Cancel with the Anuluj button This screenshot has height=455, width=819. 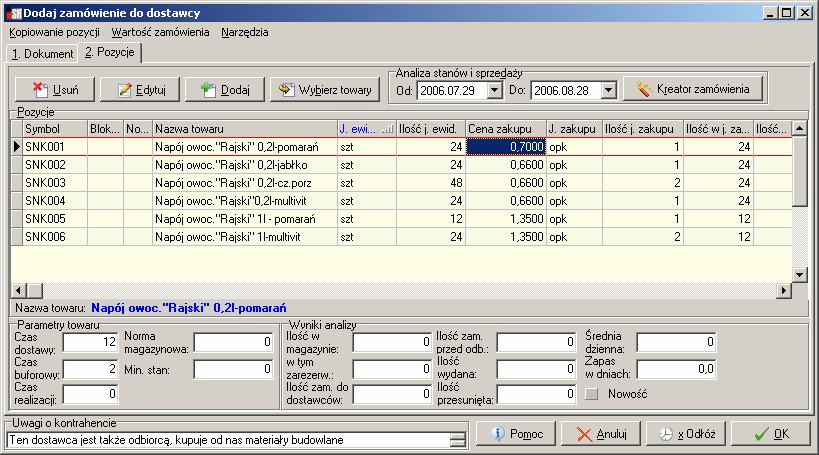pos(601,434)
